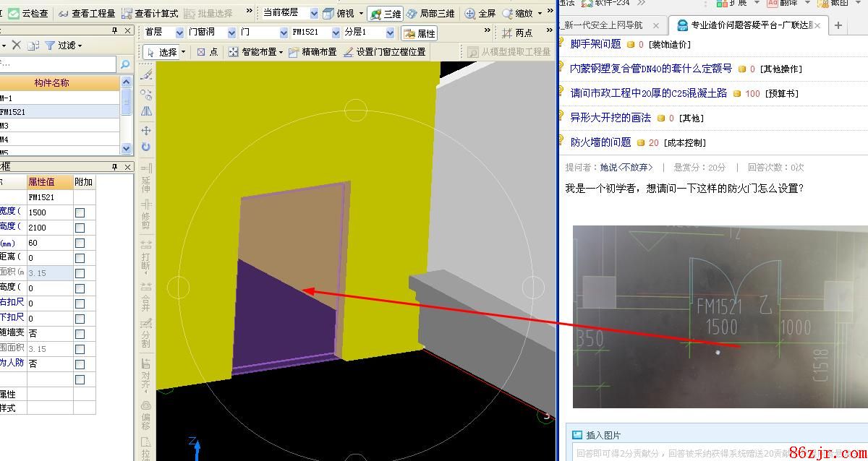Expand the 当前楼层 floor dropdown

click(x=313, y=13)
